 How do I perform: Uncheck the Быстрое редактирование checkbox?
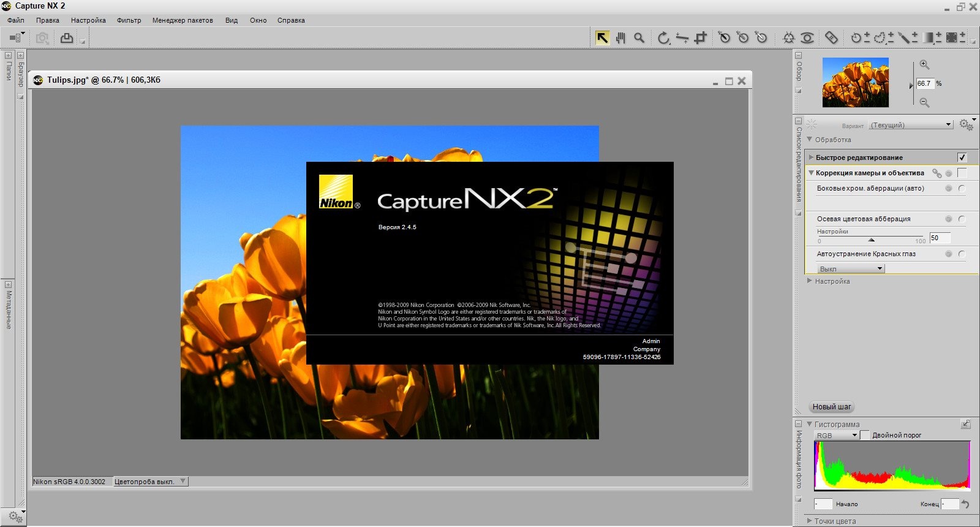coord(962,157)
